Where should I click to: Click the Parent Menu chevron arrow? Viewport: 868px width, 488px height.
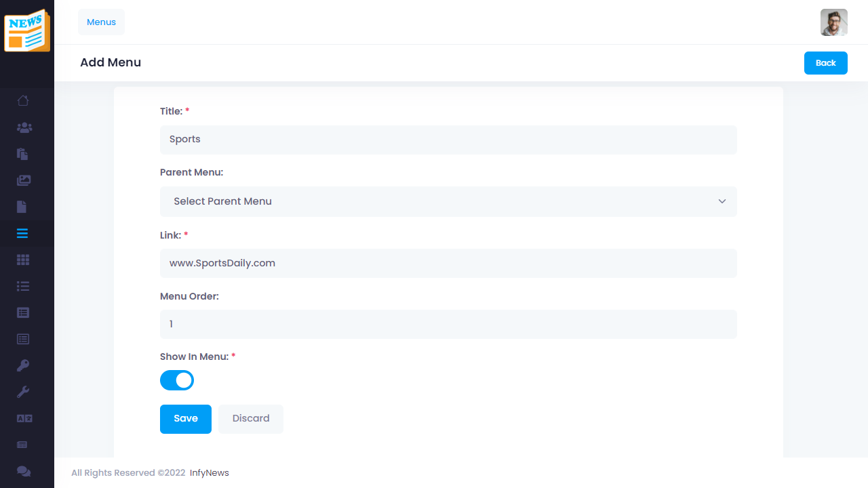coord(722,201)
